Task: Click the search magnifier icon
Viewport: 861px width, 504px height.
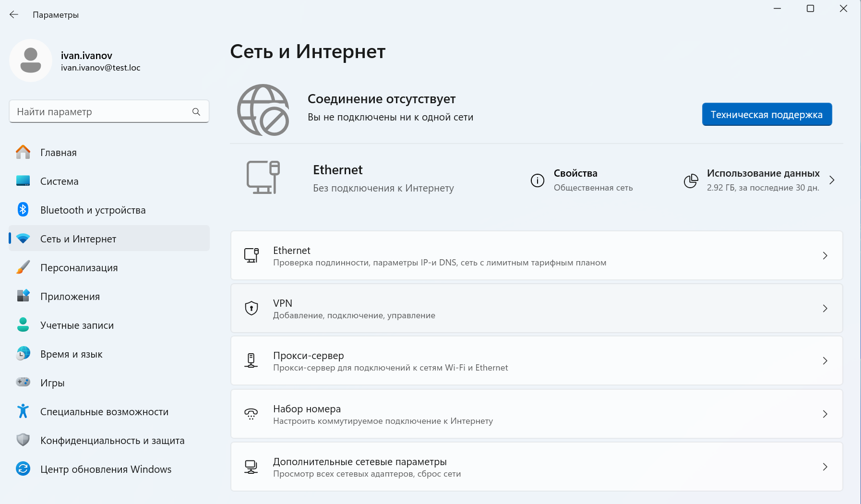Action: point(196,112)
